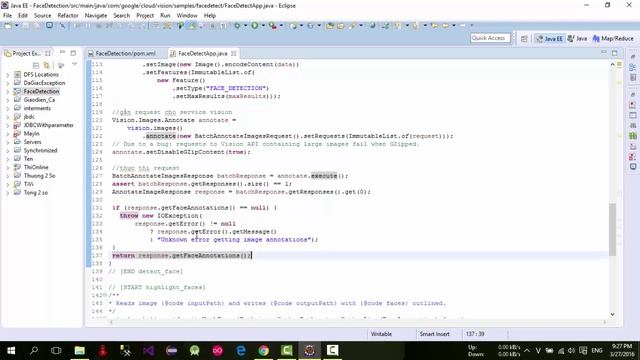Select the Giaodien_Ca project

[39, 100]
